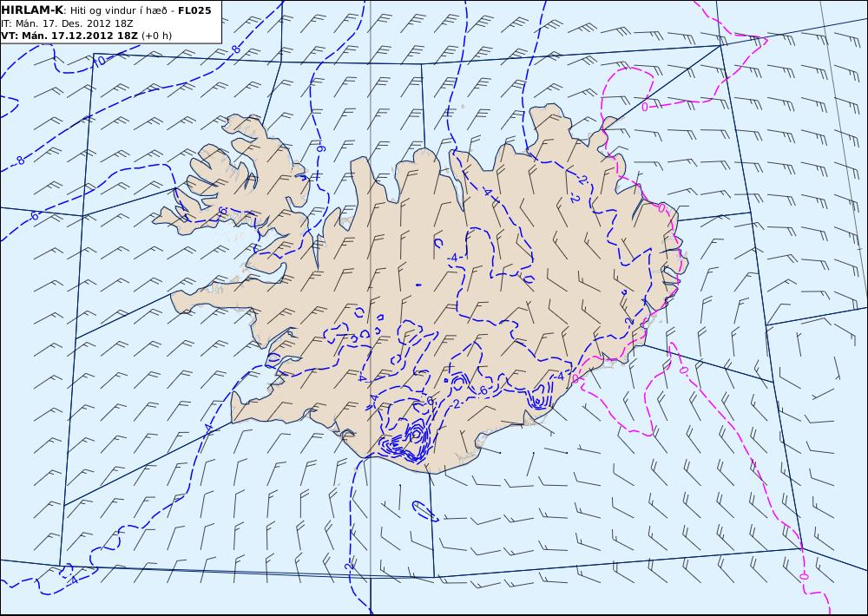This screenshot has height=616, width=868.
Task: Click the HIRLAM-K model title text
Action: tap(32, 10)
